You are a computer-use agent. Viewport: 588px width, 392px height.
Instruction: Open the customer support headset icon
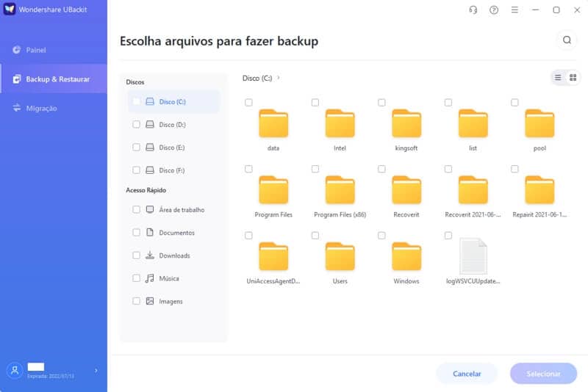pyautogui.click(x=473, y=10)
